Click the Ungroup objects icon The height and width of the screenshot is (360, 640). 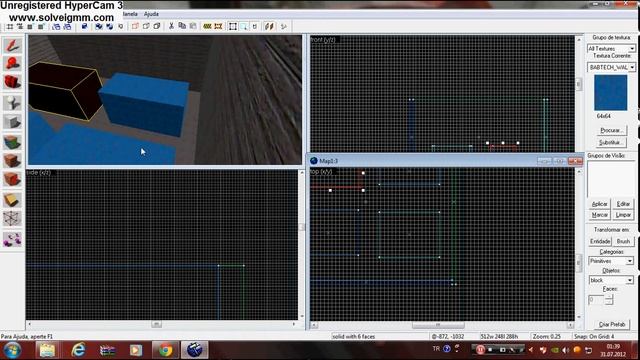109,27
